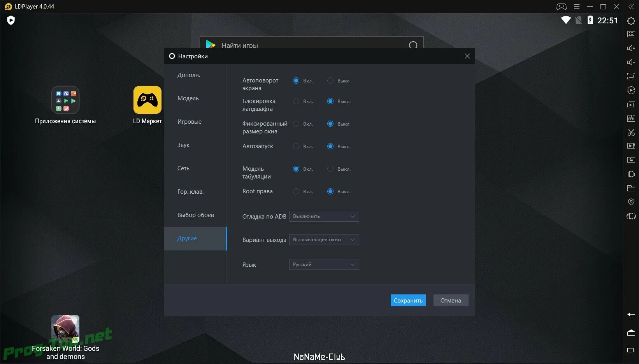The image size is (639, 364).
Task: Enable Автозапуск with Вкл. radio
Action: tap(296, 146)
